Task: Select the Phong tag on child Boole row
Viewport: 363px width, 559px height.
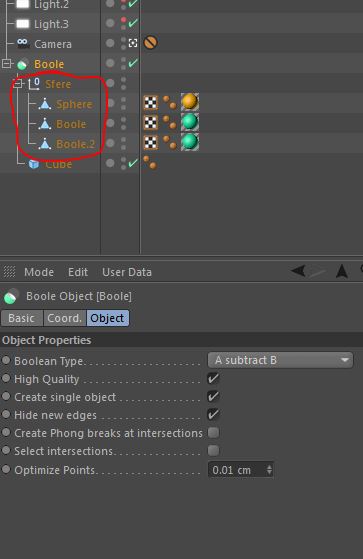Action: (170, 122)
